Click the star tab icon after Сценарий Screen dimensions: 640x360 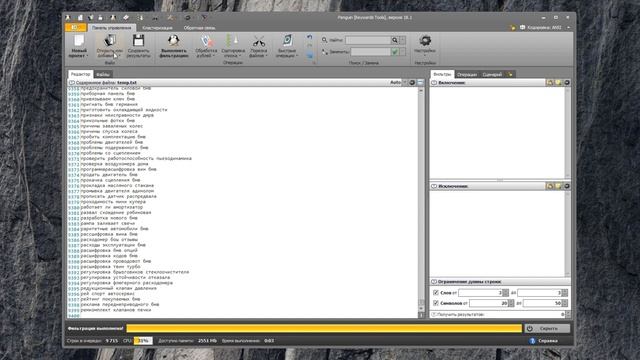(x=510, y=74)
